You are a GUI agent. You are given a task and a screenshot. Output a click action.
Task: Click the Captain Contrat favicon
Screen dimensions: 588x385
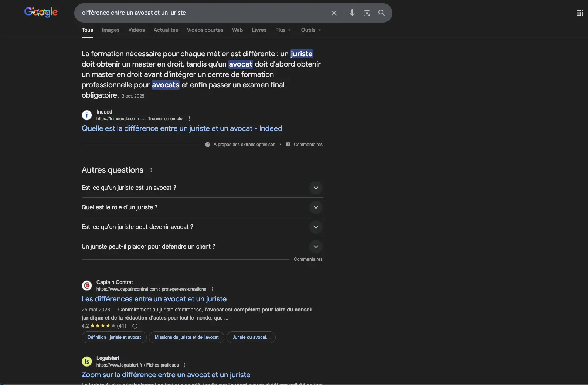click(86, 285)
